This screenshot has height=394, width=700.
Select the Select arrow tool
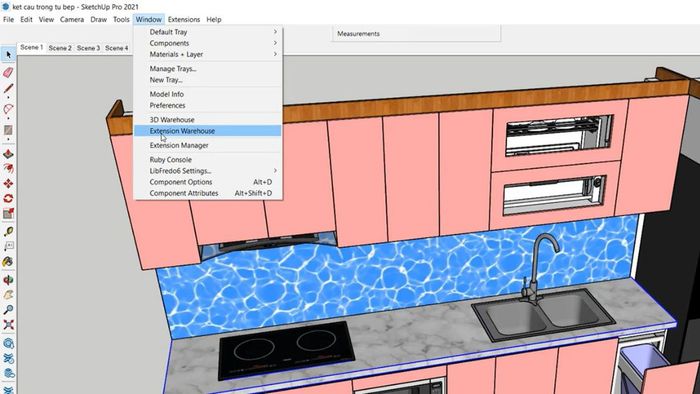pos(8,55)
